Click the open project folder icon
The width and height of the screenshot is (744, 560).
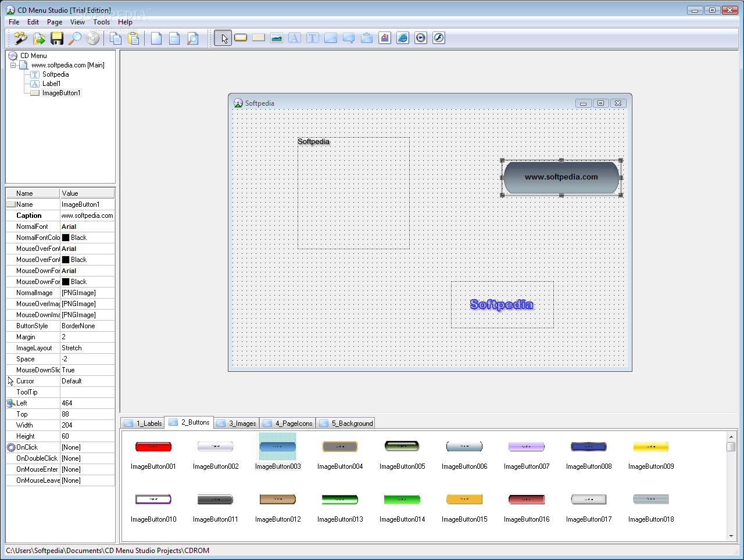39,38
